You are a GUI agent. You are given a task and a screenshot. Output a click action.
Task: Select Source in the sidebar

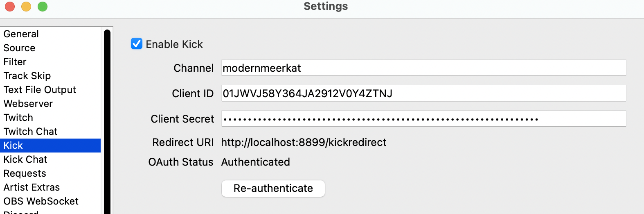(20, 48)
